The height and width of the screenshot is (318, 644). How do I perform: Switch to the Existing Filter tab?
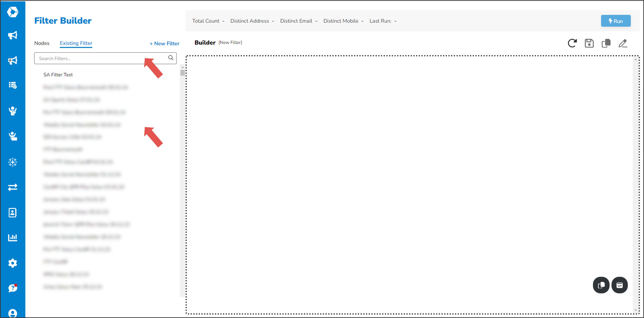coord(76,43)
